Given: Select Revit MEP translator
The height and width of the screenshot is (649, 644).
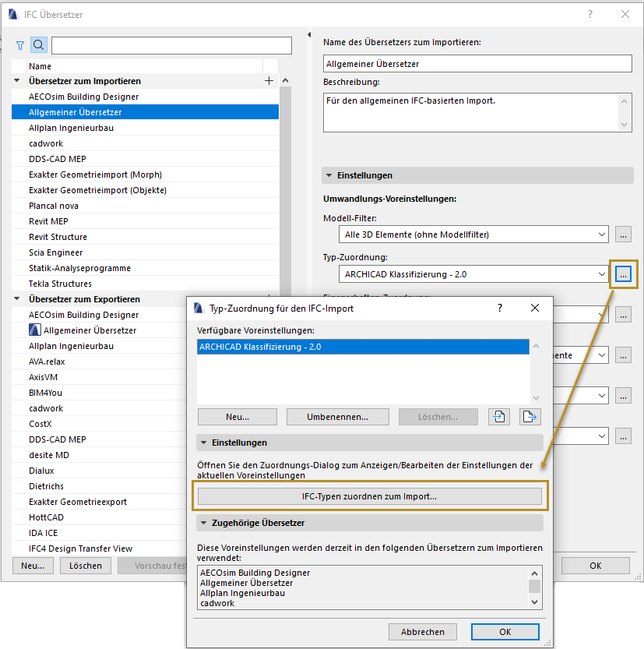Looking at the screenshot, I should (145, 221).
